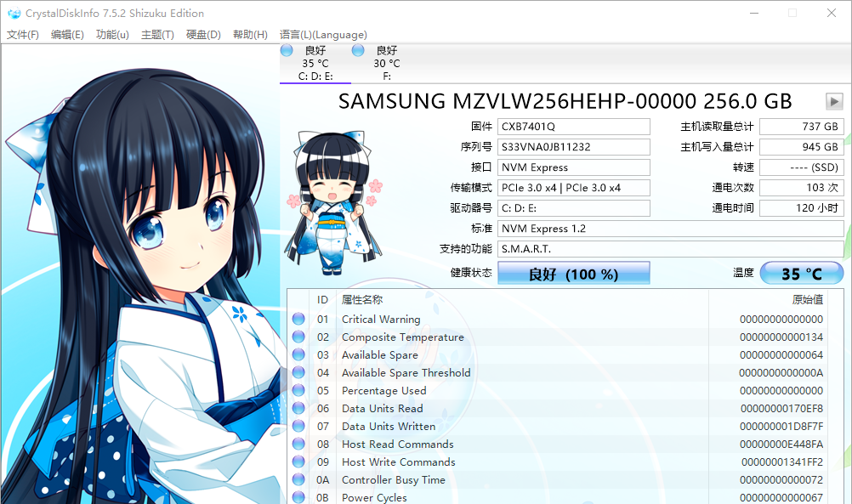Open the 硬盘(D) menu
Screen dimensions: 852x504
point(202,35)
